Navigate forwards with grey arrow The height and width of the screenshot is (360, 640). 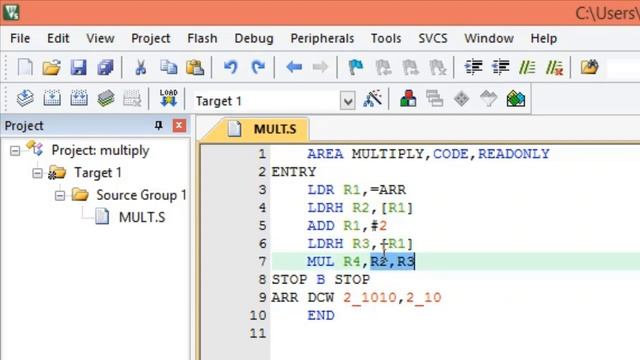coord(320,67)
